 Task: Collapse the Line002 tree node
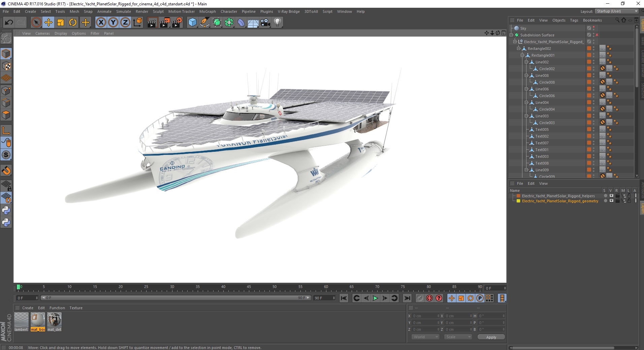[x=526, y=62]
